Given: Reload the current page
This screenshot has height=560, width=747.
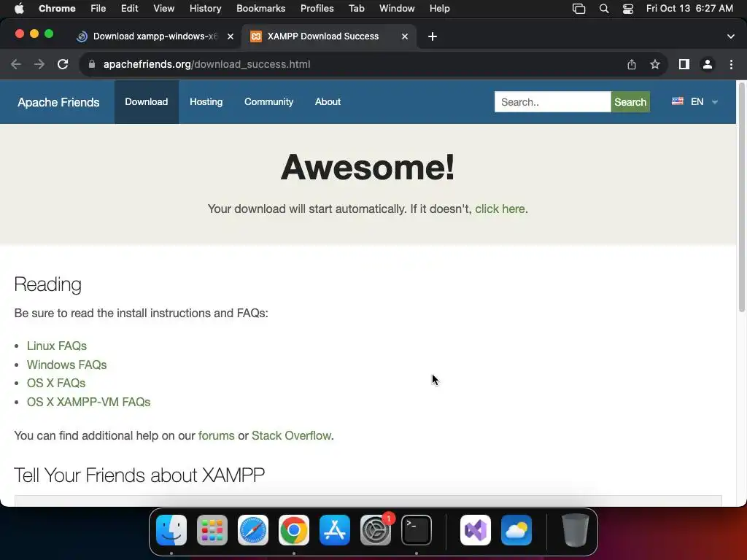Looking at the screenshot, I should [x=63, y=64].
